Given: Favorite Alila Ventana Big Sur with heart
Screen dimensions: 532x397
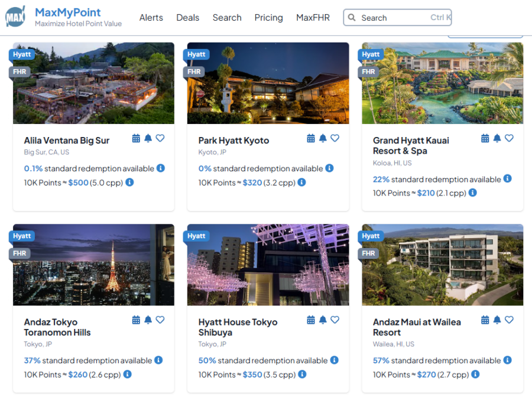Looking at the screenshot, I should pos(160,138).
